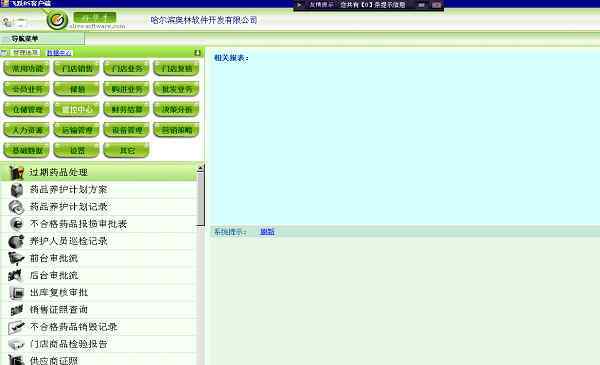Click the 药品养护计划方案 icon
The width and height of the screenshot is (600, 365).
16,189
